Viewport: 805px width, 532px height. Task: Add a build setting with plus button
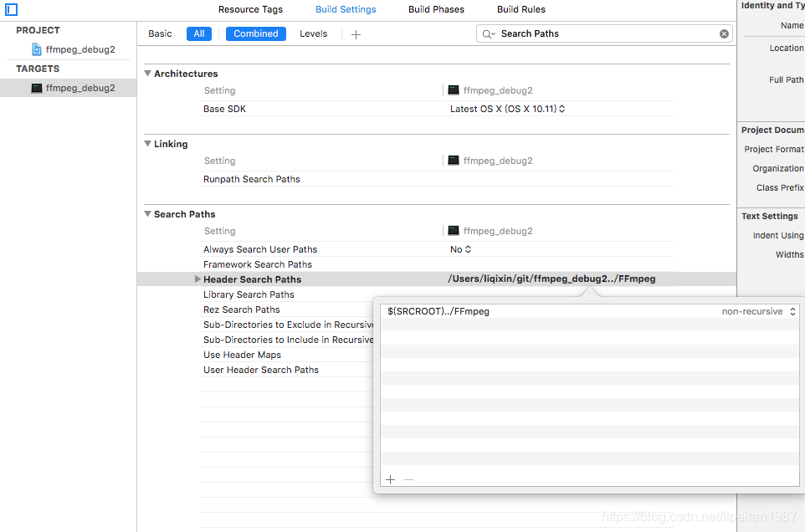click(x=356, y=34)
